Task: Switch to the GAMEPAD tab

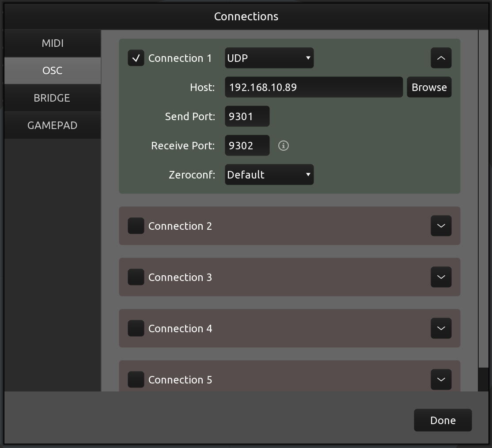Action: coord(52,125)
